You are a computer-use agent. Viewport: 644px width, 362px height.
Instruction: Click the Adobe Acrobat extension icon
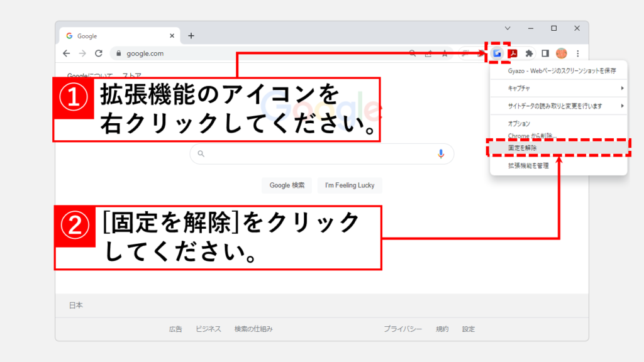(513, 53)
